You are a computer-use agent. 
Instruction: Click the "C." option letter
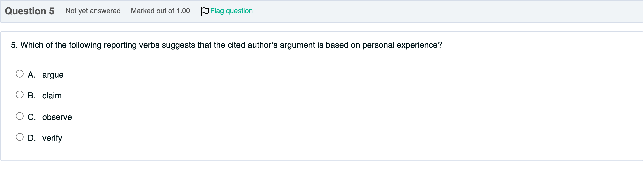pos(32,117)
